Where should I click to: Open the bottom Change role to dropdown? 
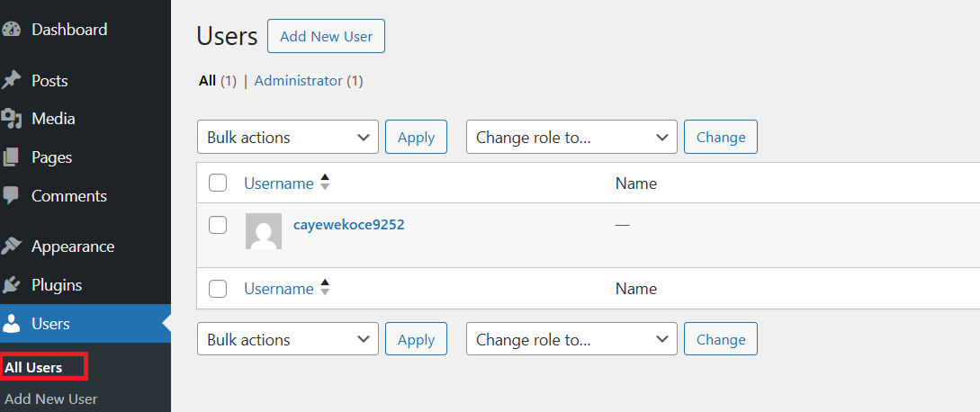tap(571, 339)
